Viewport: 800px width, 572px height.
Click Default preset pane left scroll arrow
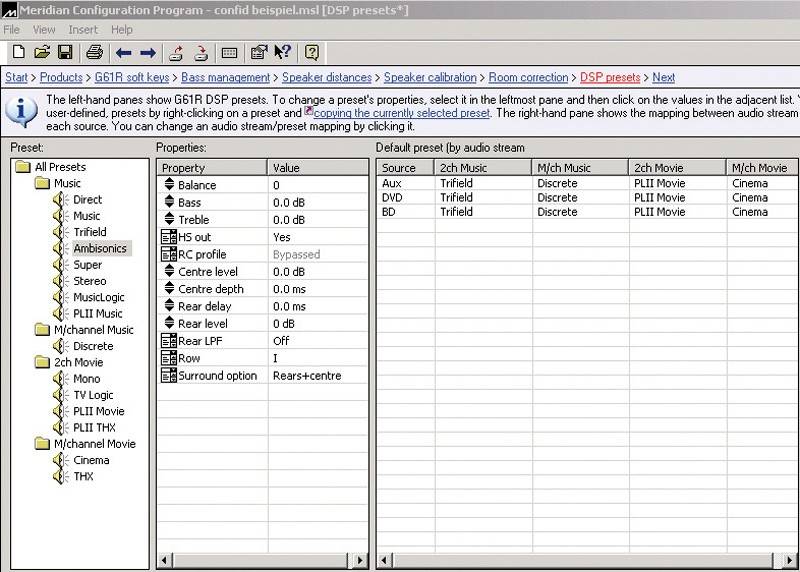tap(384, 560)
